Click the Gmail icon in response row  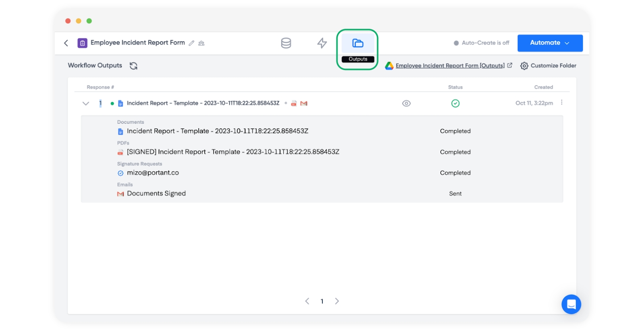click(x=304, y=103)
